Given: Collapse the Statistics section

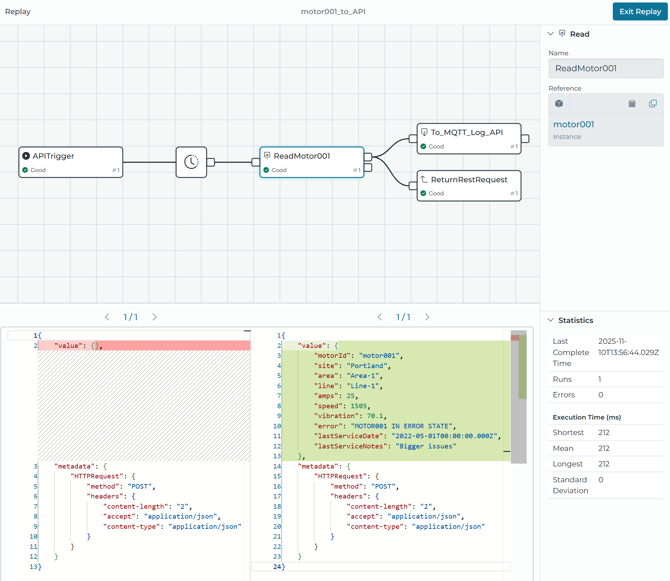Looking at the screenshot, I should [550, 320].
